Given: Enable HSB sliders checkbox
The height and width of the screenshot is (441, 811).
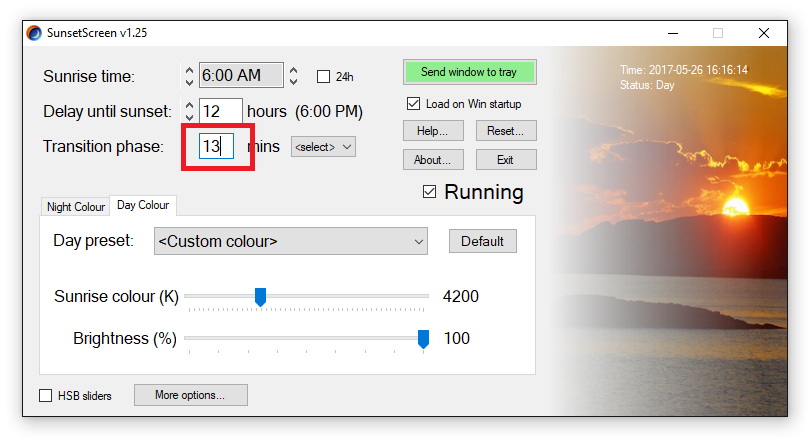Looking at the screenshot, I should pos(46,396).
